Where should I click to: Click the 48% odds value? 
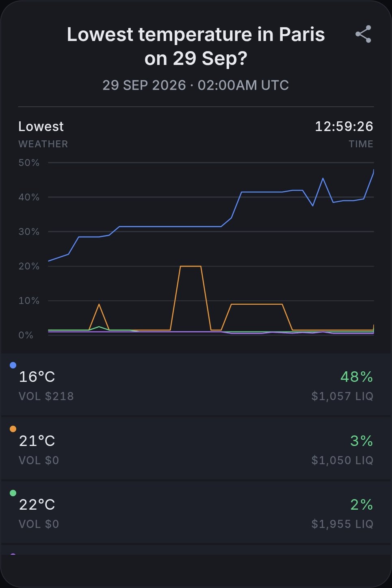pyautogui.click(x=357, y=377)
